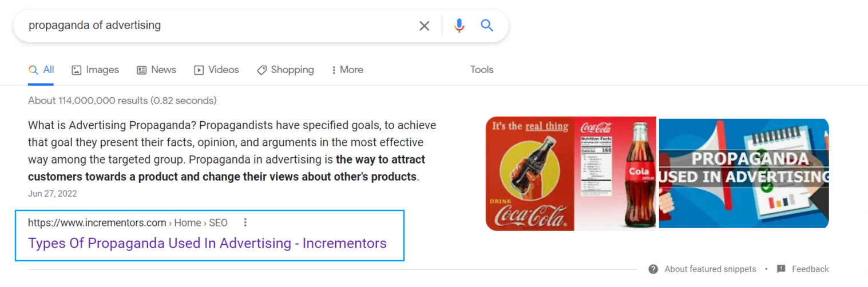This screenshot has width=868, height=287.
Task: Open three-dot options next to incrementors URL
Action: click(x=245, y=222)
